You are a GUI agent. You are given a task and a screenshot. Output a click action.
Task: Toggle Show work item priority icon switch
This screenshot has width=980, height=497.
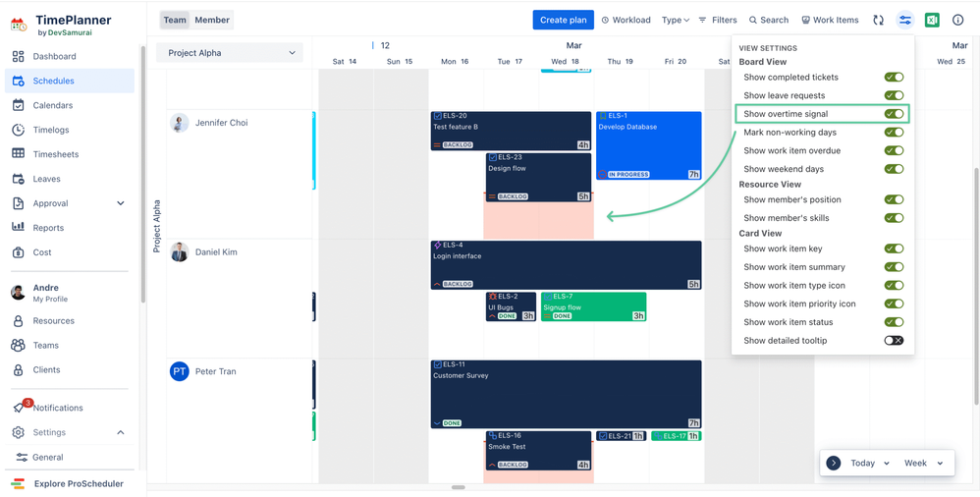click(894, 304)
